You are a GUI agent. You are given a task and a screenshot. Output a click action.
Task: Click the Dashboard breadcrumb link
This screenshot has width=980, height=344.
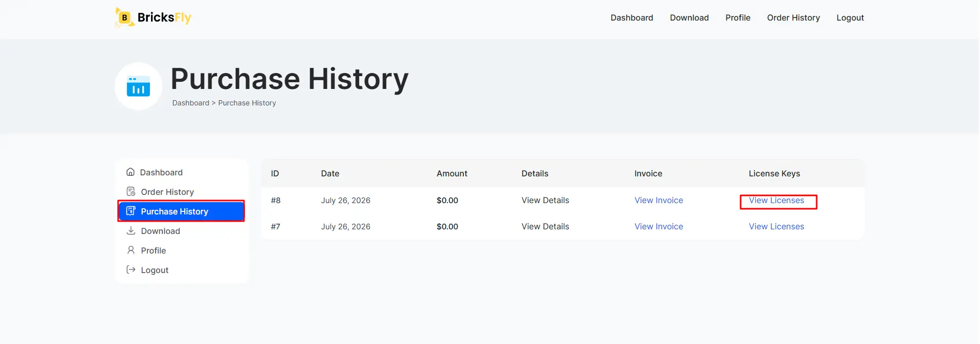coord(191,103)
